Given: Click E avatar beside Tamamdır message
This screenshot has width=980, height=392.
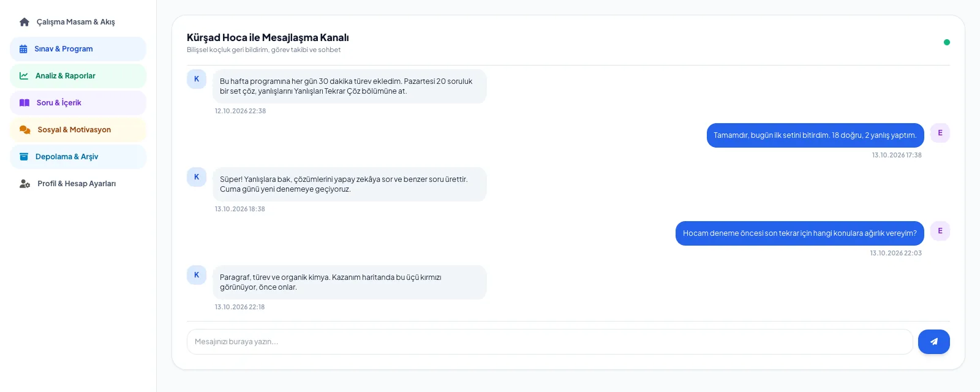Looking at the screenshot, I should (940, 133).
